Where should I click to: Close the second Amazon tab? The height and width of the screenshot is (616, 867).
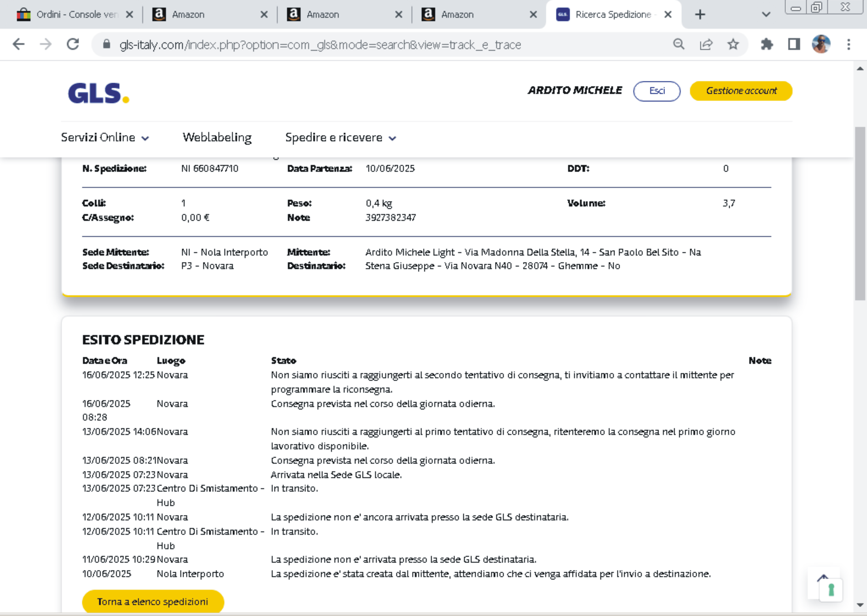398,14
